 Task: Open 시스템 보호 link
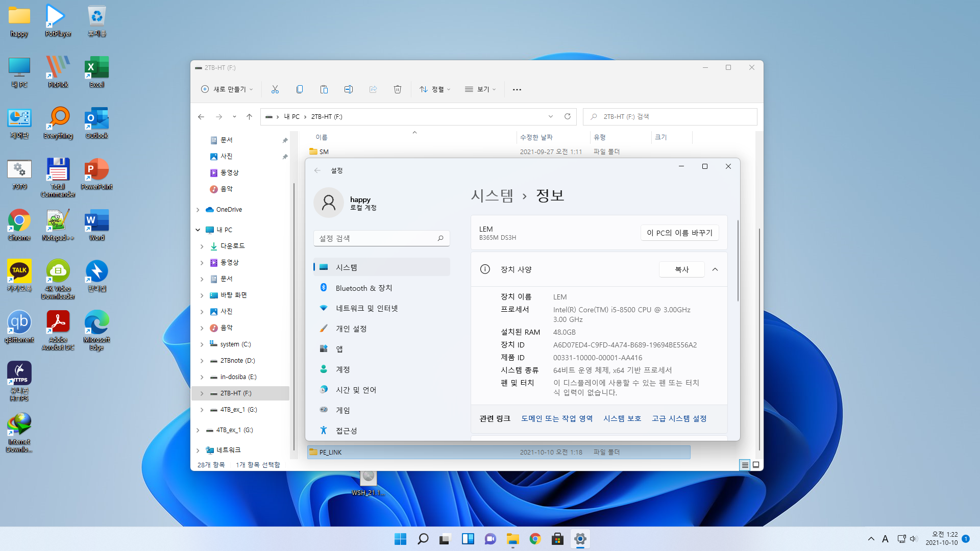click(622, 418)
